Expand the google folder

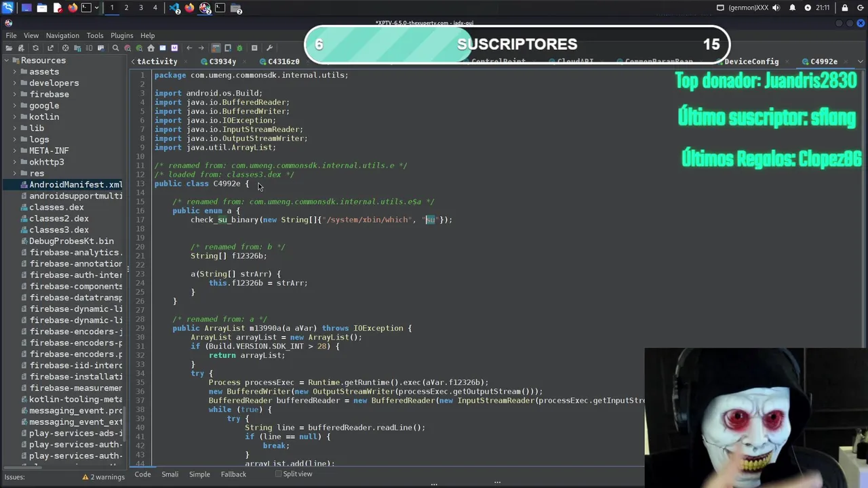(x=15, y=106)
